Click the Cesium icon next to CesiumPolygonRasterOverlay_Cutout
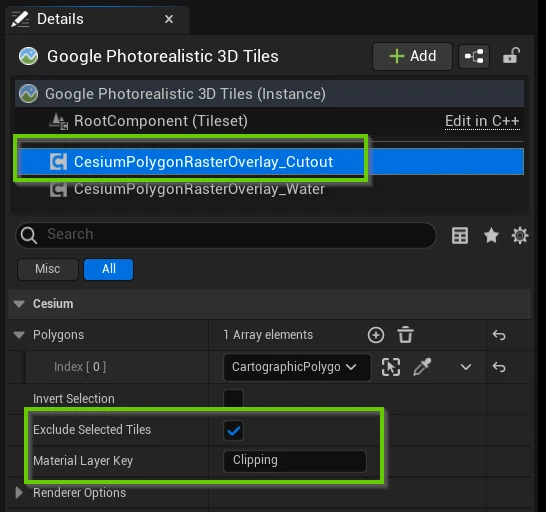 coord(58,162)
